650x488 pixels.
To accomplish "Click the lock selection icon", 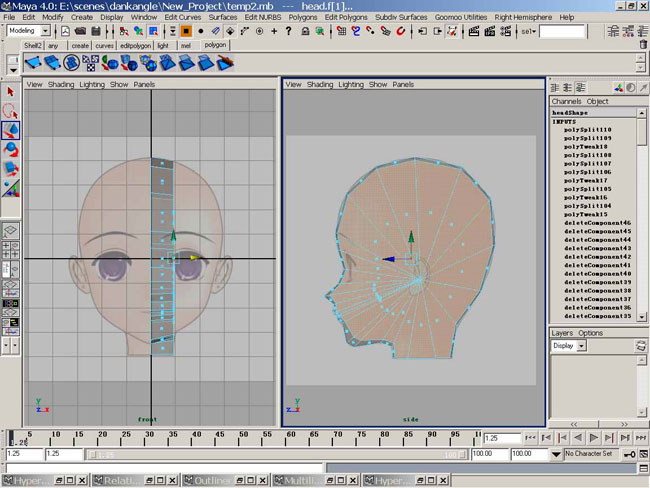I will (x=305, y=31).
